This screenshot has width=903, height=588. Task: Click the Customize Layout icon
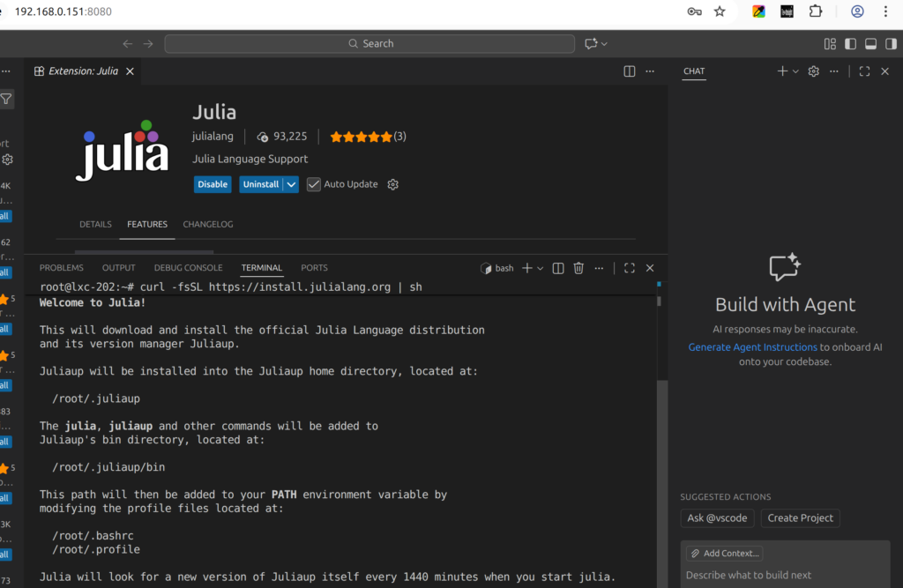tap(830, 44)
